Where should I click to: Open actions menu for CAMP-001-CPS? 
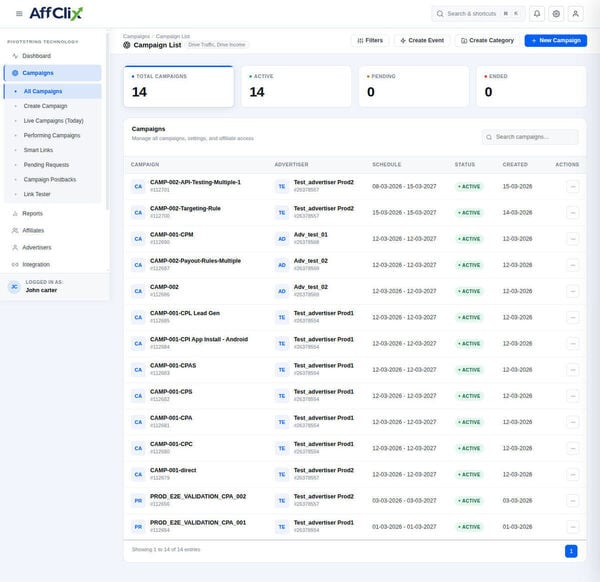coord(572,396)
